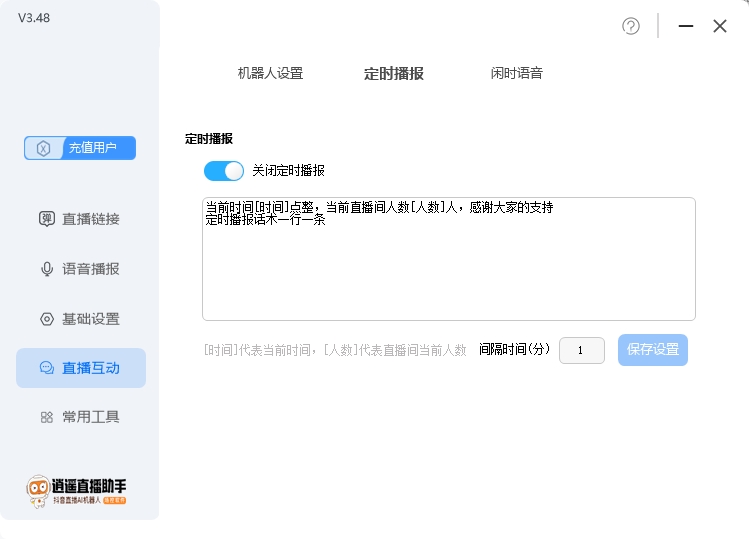Click the text line starting 当前时间[时间]点整
The image size is (749, 539).
379,207
